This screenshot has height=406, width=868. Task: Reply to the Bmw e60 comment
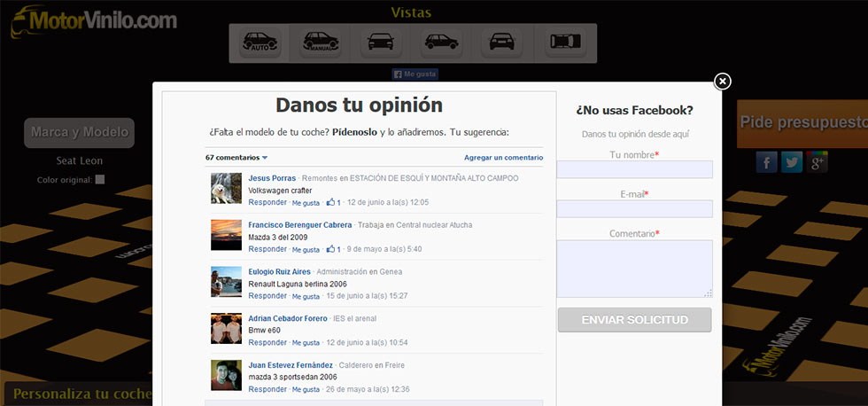coord(267,343)
